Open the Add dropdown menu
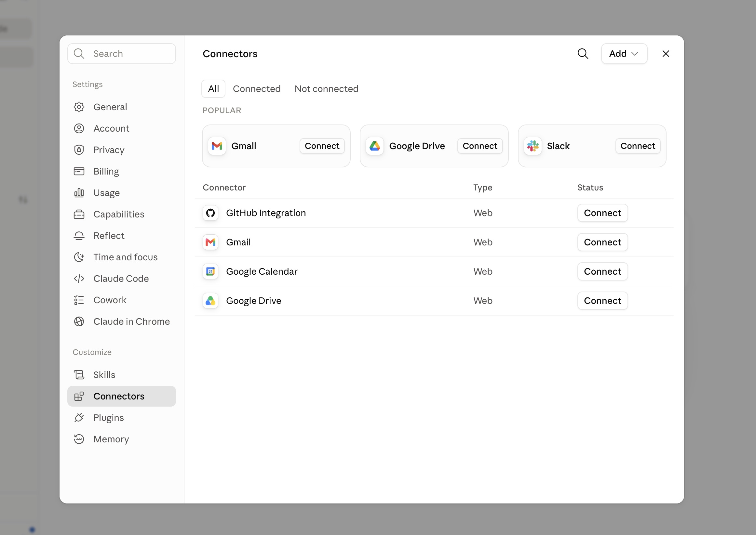Image resolution: width=756 pixels, height=535 pixels. click(624, 54)
